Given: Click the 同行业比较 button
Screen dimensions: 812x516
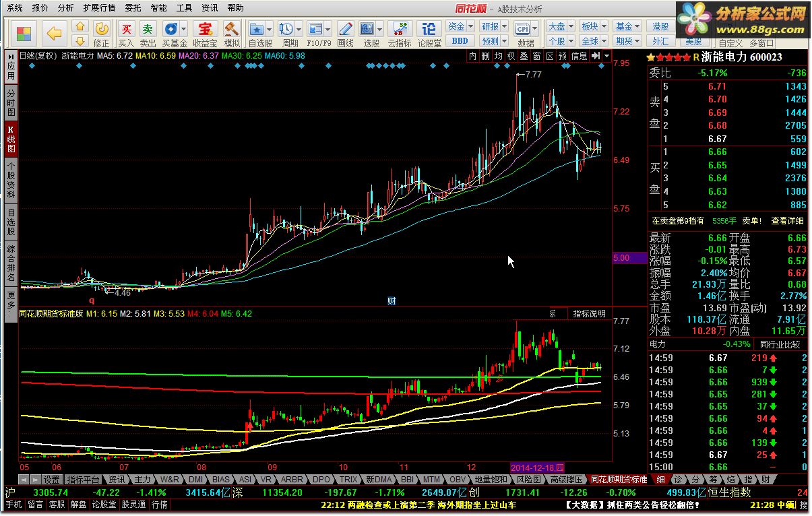Looking at the screenshot, I should [x=779, y=344].
